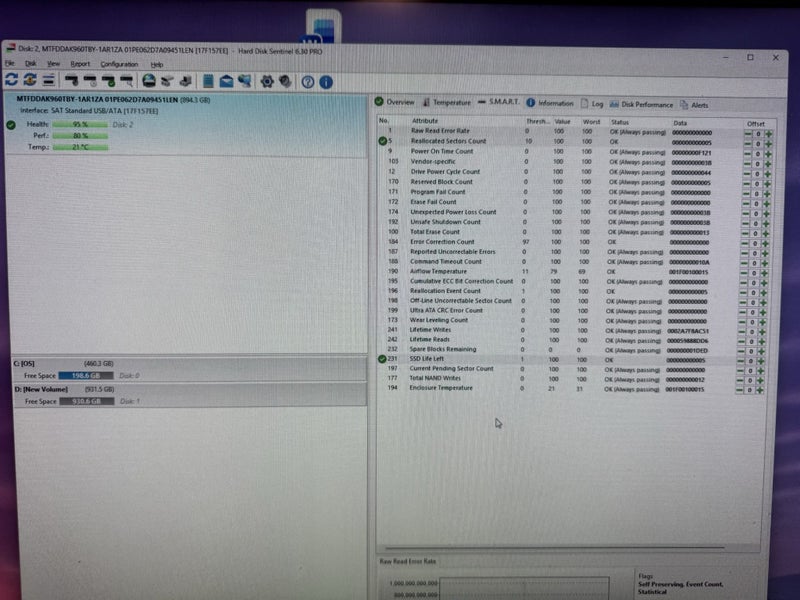
Task: Sort by the Status column header
Action: pos(619,122)
